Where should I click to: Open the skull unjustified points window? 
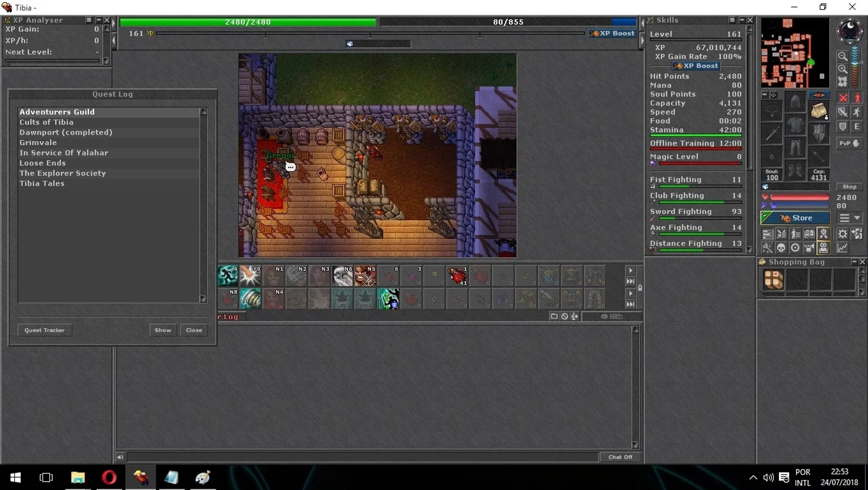pos(781,248)
